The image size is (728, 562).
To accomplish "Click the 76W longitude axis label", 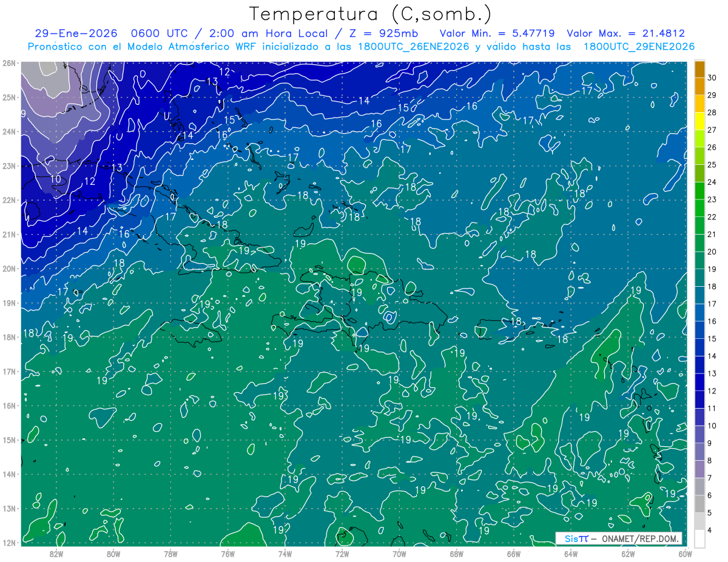I will coord(227,553).
